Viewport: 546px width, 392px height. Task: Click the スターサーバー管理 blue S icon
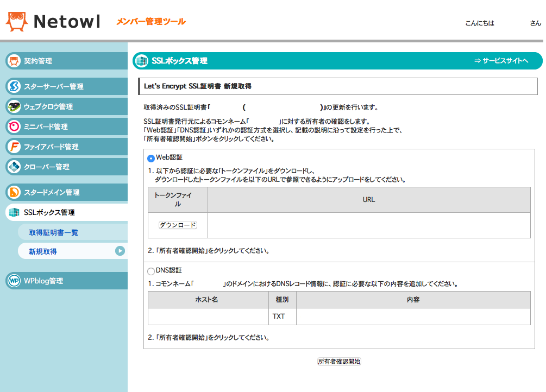tap(14, 86)
